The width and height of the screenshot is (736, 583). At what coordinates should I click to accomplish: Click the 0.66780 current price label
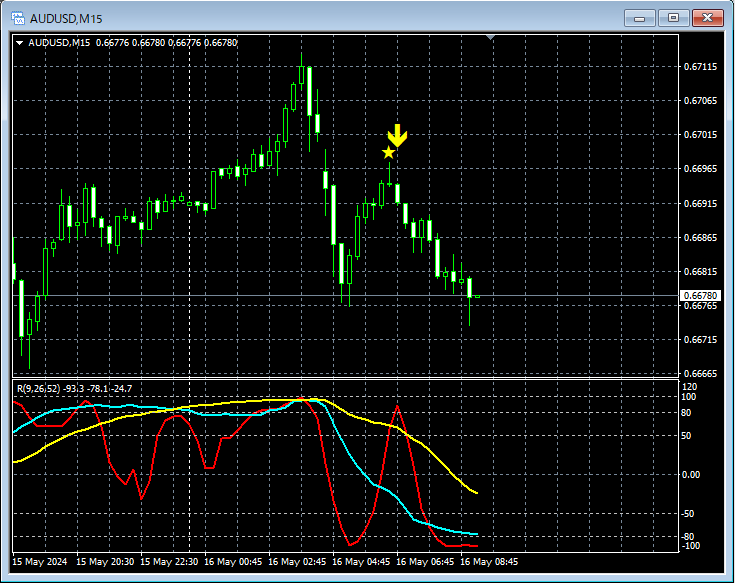point(700,295)
